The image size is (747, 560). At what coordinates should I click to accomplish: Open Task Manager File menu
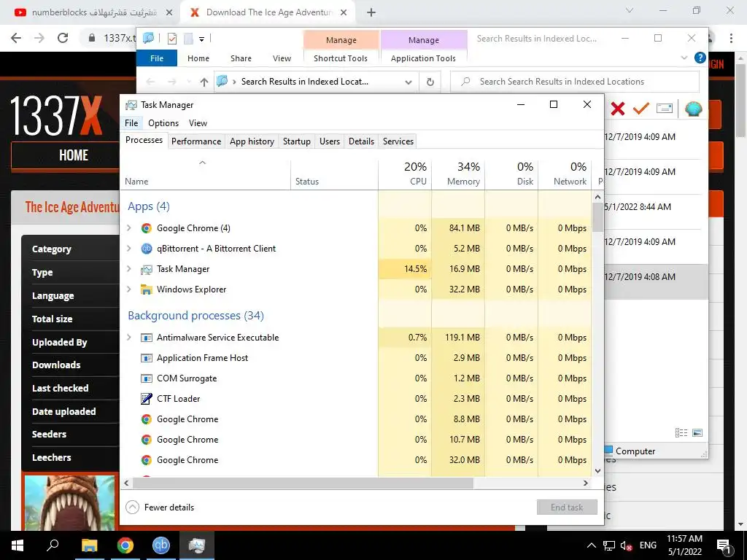pyautogui.click(x=131, y=122)
